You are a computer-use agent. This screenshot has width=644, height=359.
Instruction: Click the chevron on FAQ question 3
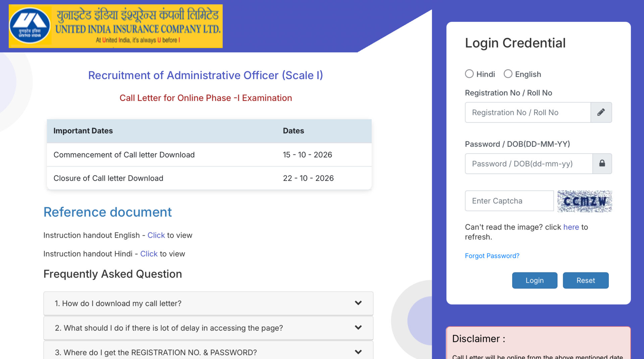[x=358, y=352]
